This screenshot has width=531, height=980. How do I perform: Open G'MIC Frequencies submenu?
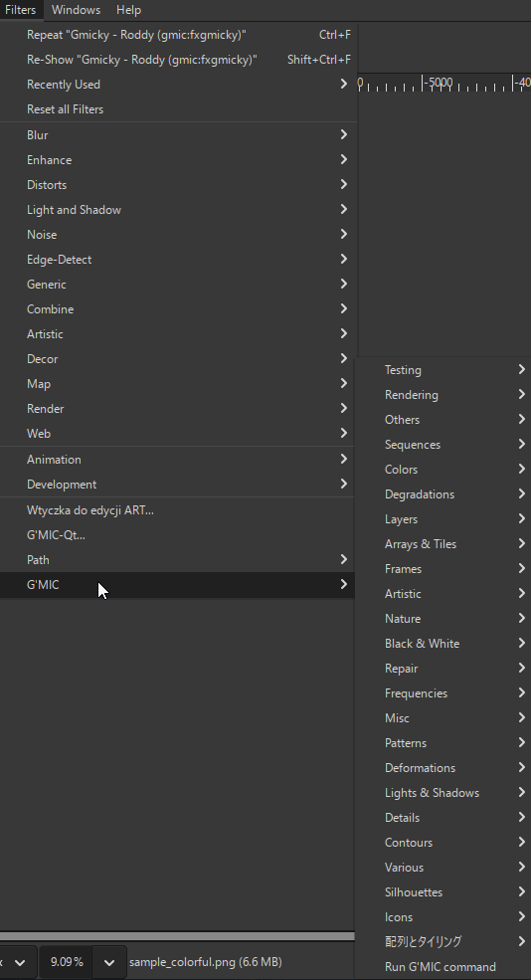pyautogui.click(x=442, y=693)
